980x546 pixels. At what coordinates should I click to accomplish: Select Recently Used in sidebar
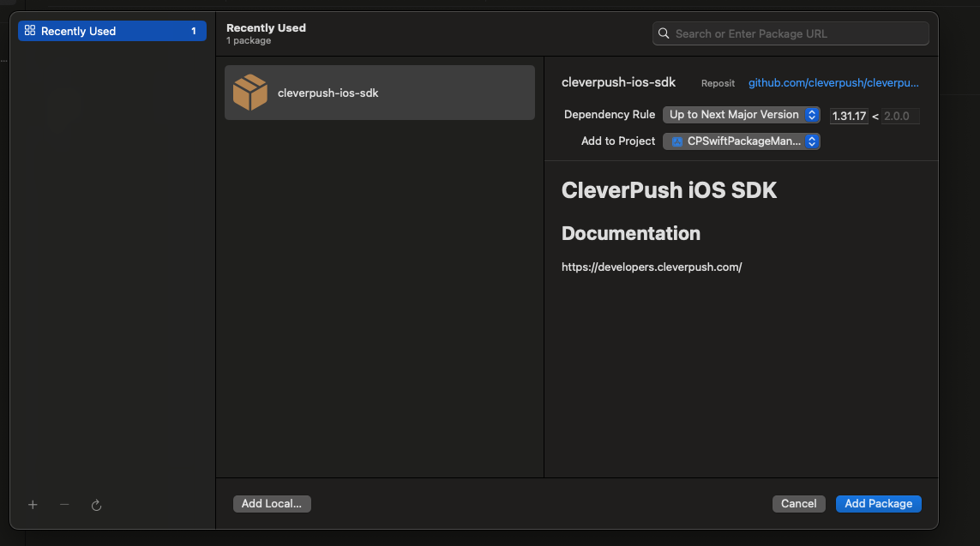111,31
